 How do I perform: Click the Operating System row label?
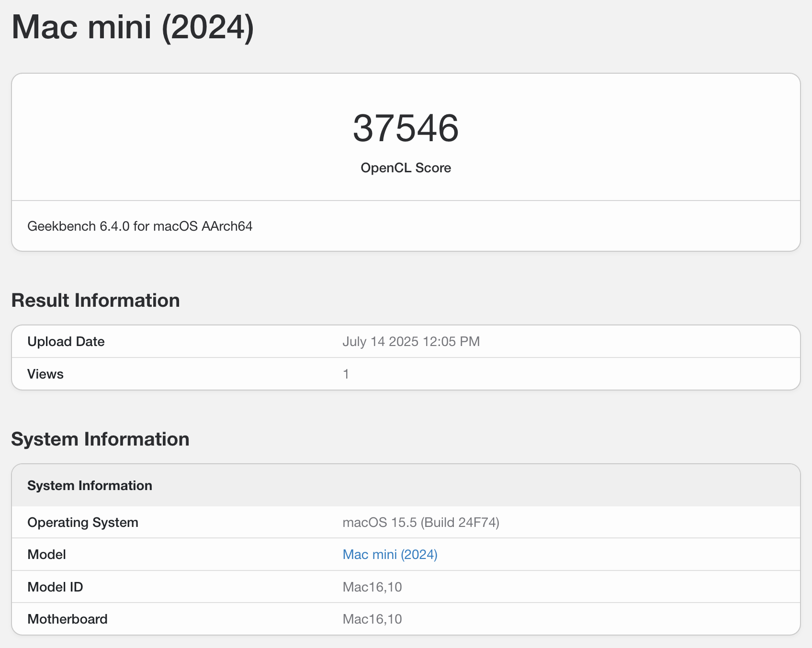[x=83, y=522]
